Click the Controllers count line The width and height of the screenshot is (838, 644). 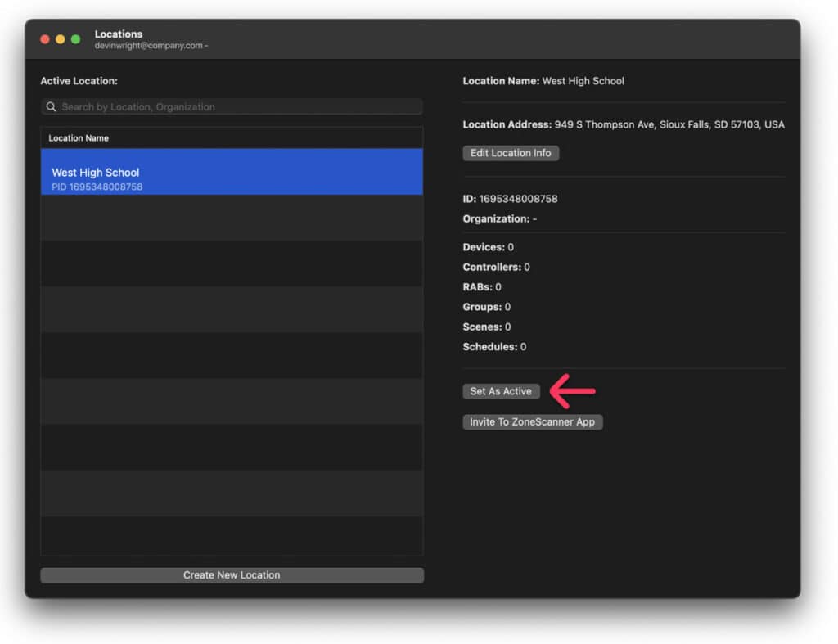tap(496, 267)
